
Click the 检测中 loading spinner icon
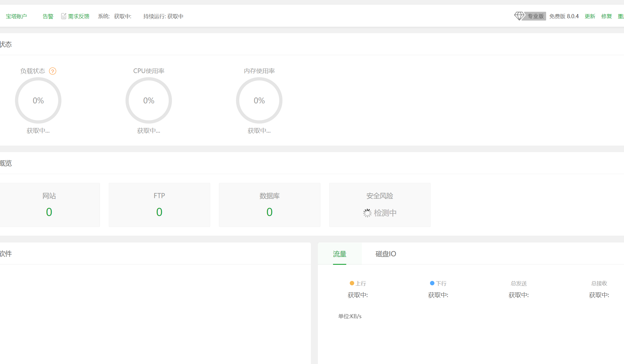point(367,213)
